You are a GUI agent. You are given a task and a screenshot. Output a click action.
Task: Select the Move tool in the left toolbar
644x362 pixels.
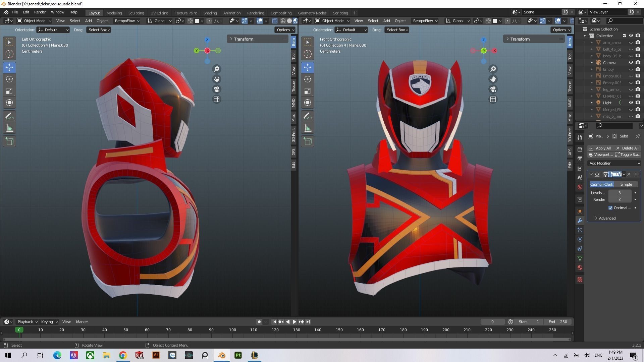pos(9,67)
